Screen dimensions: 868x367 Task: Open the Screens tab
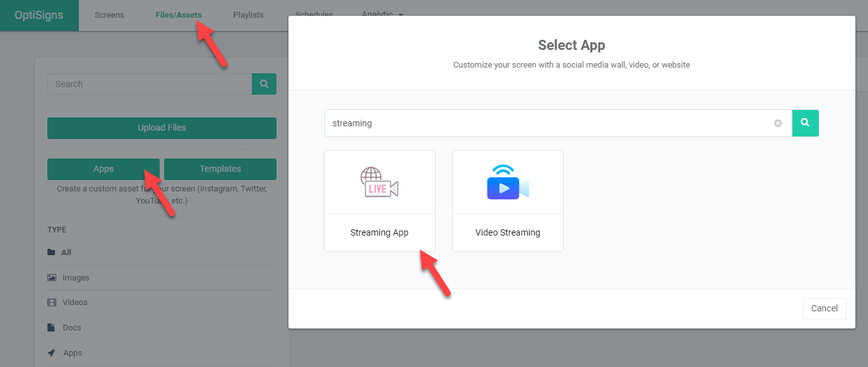[109, 15]
